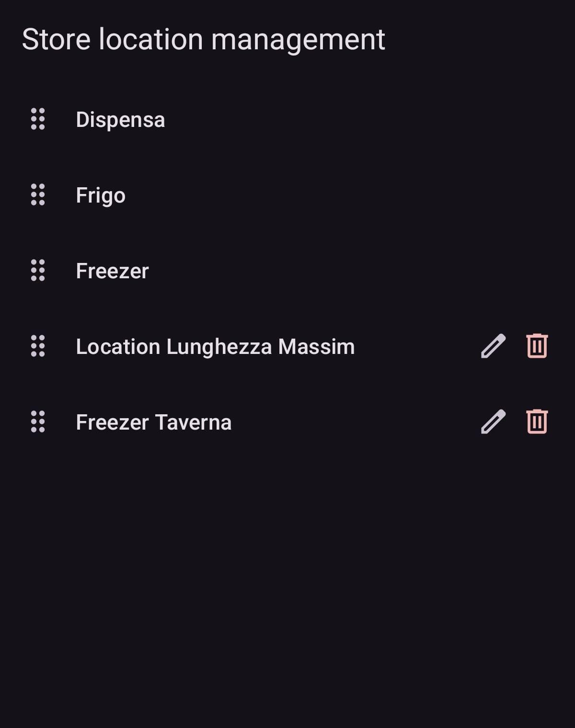
Task: Select the Frigo location
Action: coord(101,195)
